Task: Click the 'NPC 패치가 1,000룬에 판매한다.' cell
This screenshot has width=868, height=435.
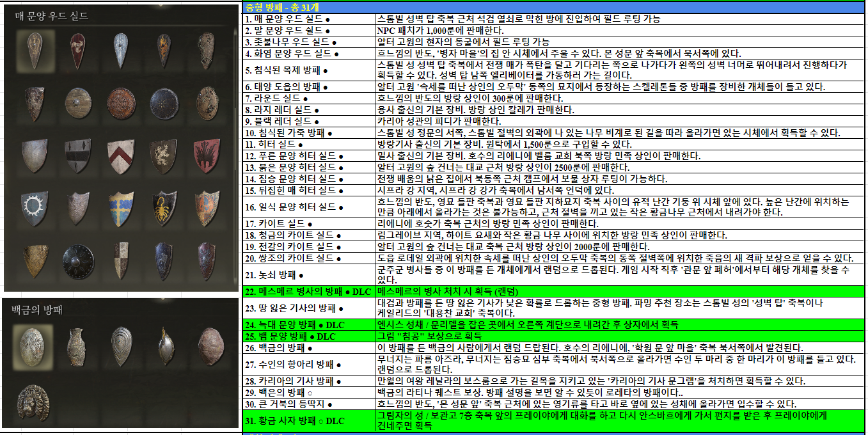Action: [x=620, y=30]
